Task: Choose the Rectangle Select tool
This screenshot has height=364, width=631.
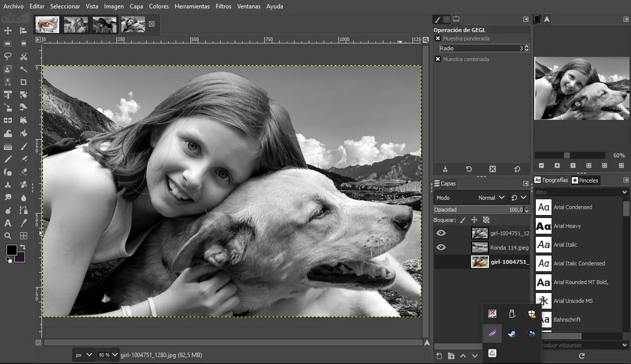Action: (8, 43)
